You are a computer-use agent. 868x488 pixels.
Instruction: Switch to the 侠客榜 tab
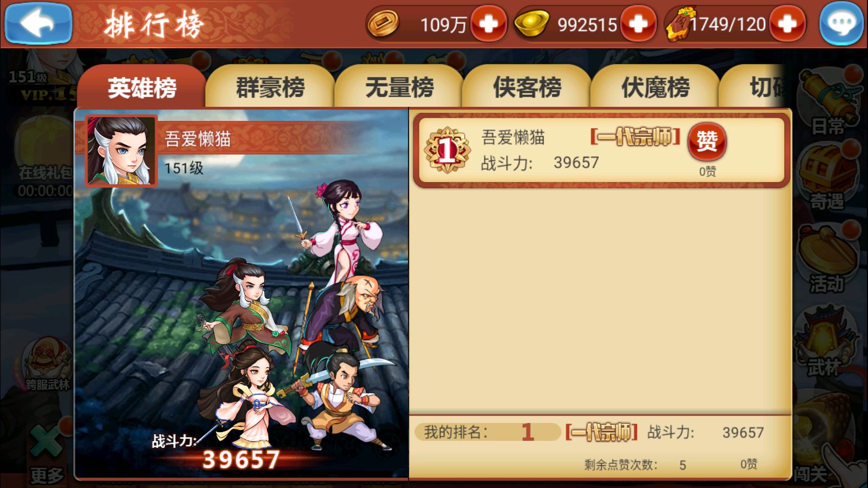(527, 87)
